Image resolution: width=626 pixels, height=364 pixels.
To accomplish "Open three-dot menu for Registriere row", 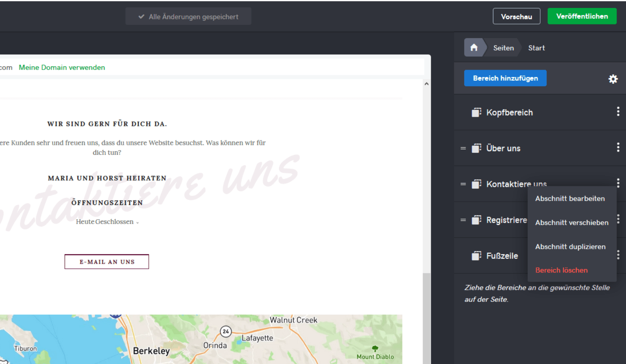I will pyautogui.click(x=618, y=219).
